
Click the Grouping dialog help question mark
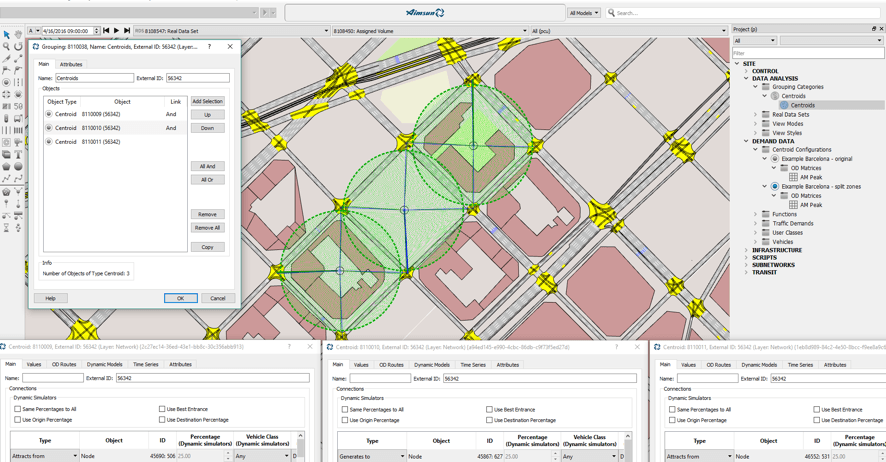[210, 47]
